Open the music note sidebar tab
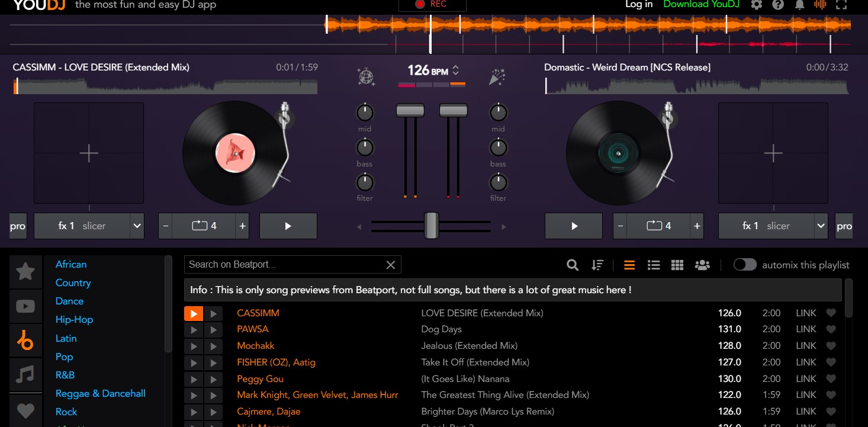This screenshot has width=868, height=427. click(25, 375)
